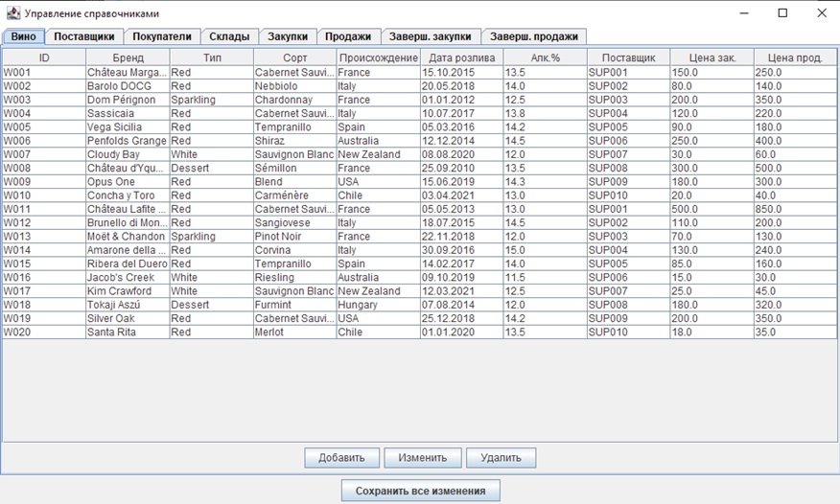Click the Java app icon in title bar

point(12,13)
